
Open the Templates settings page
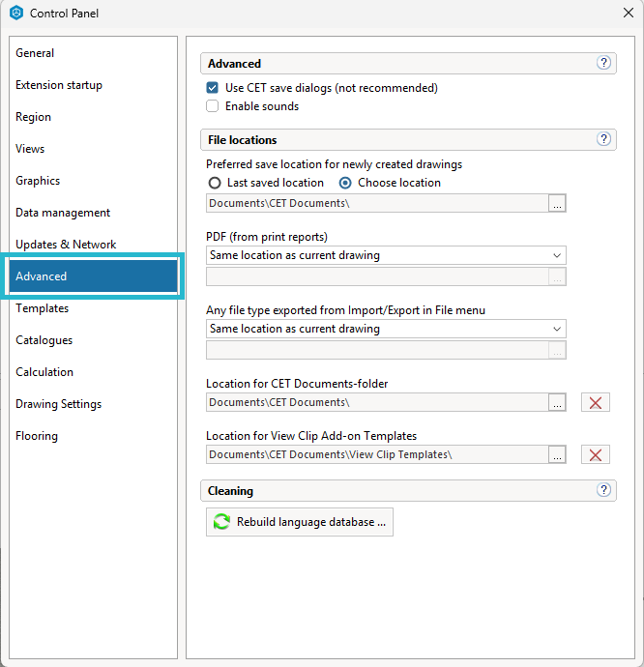[x=93, y=308]
